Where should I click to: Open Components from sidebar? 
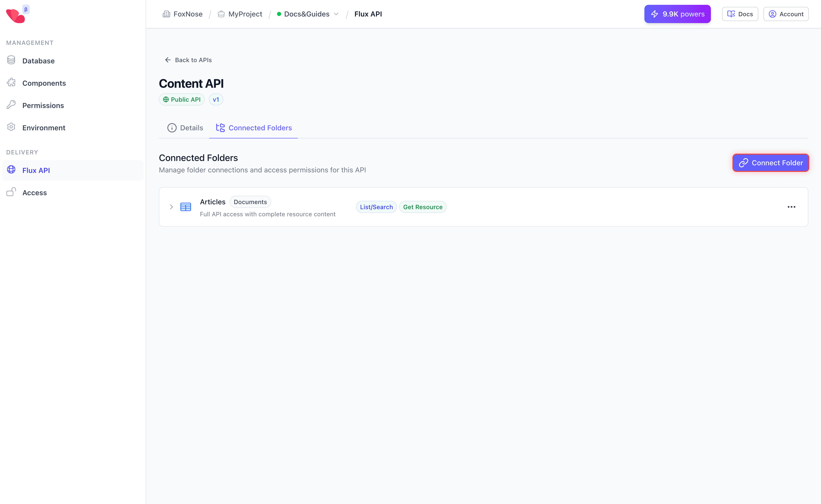pos(44,83)
